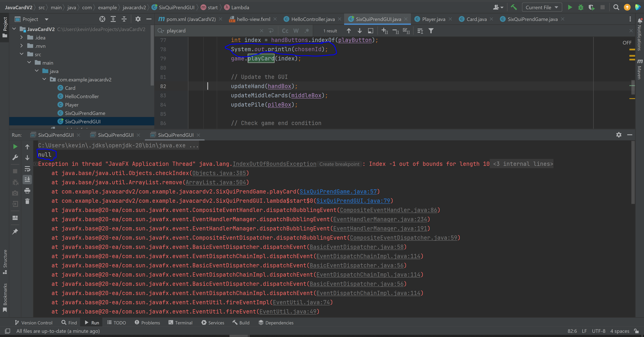Toggle Match Case Cc in search bar
The height and width of the screenshot is (337, 644).
click(285, 31)
